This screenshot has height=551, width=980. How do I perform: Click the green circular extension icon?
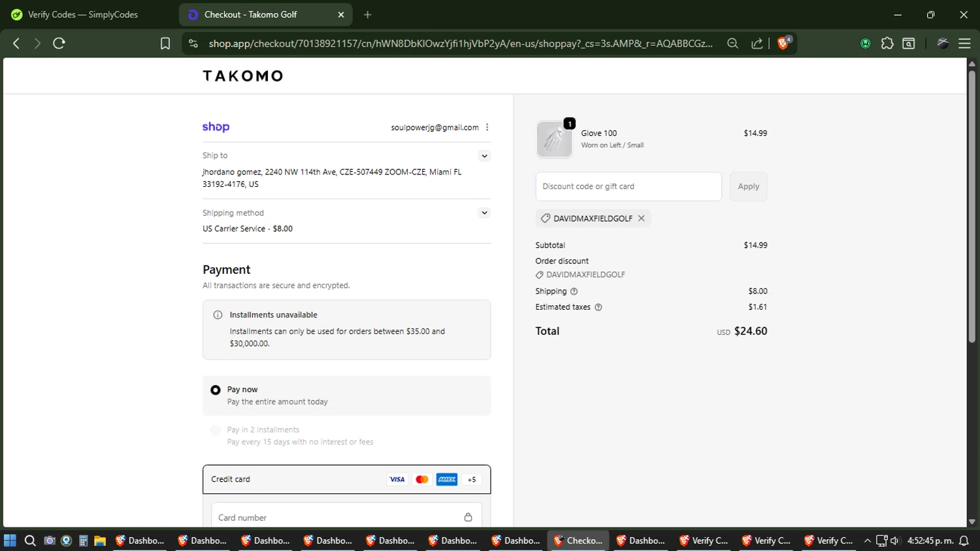865,43
